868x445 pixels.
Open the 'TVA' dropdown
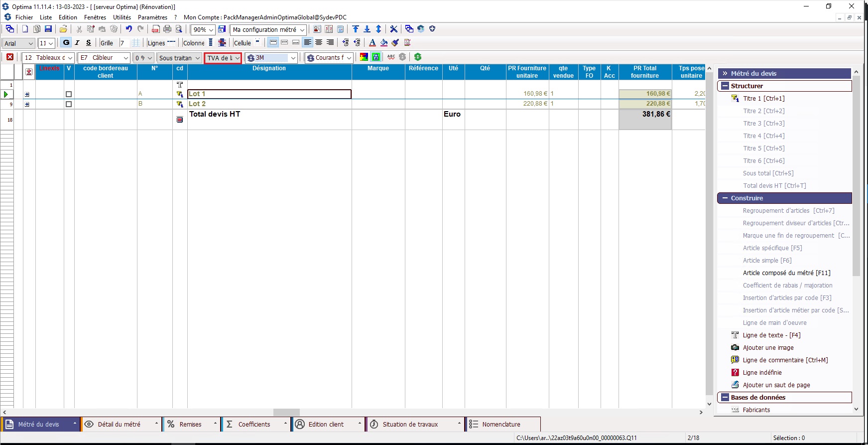(x=223, y=58)
